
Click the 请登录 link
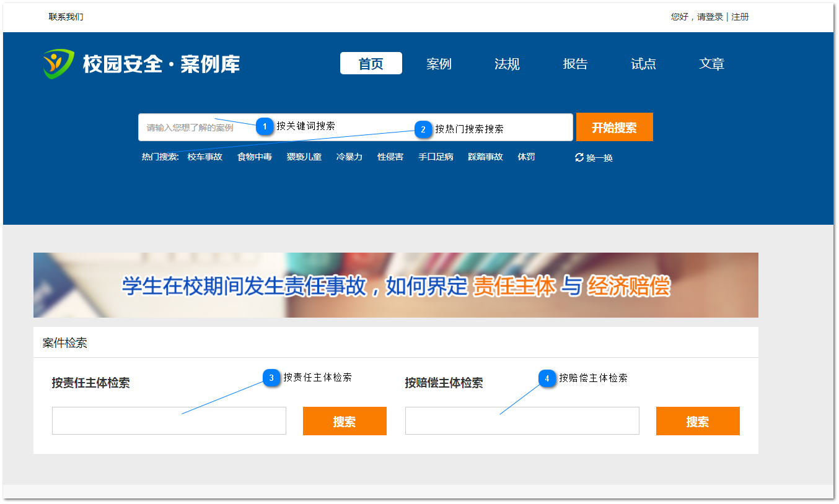710,17
